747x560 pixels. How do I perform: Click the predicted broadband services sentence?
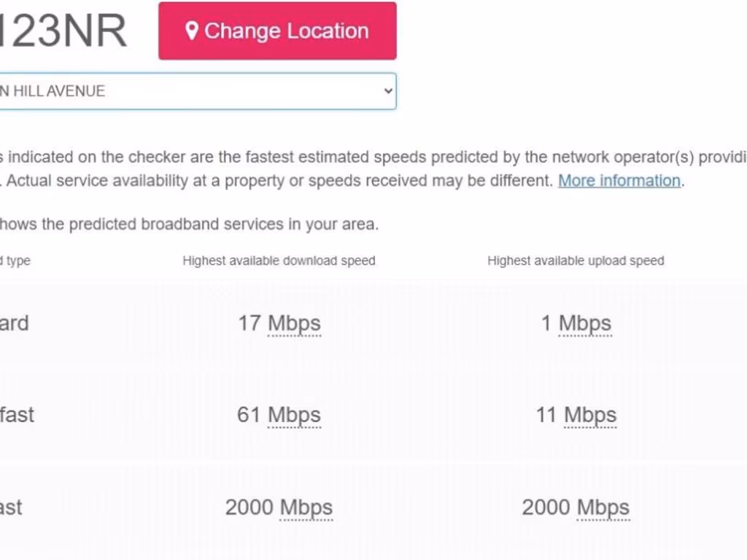tap(190, 224)
